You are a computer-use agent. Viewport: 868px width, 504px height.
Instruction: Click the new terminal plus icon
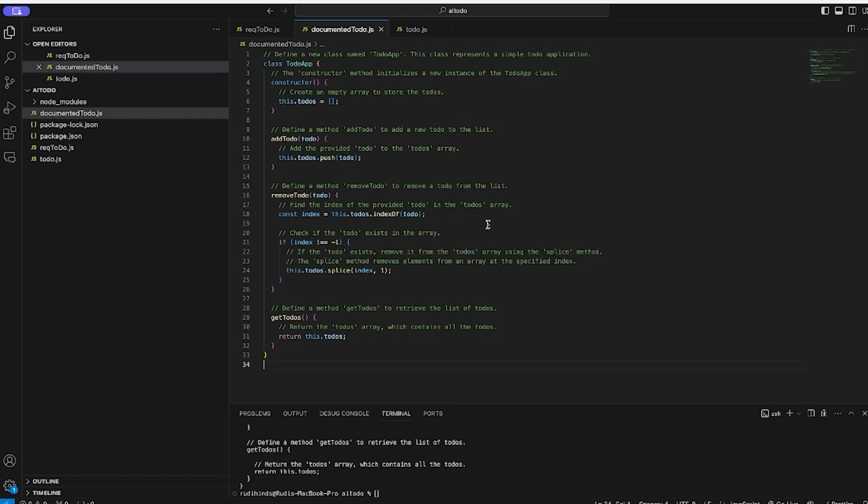[789, 413]
